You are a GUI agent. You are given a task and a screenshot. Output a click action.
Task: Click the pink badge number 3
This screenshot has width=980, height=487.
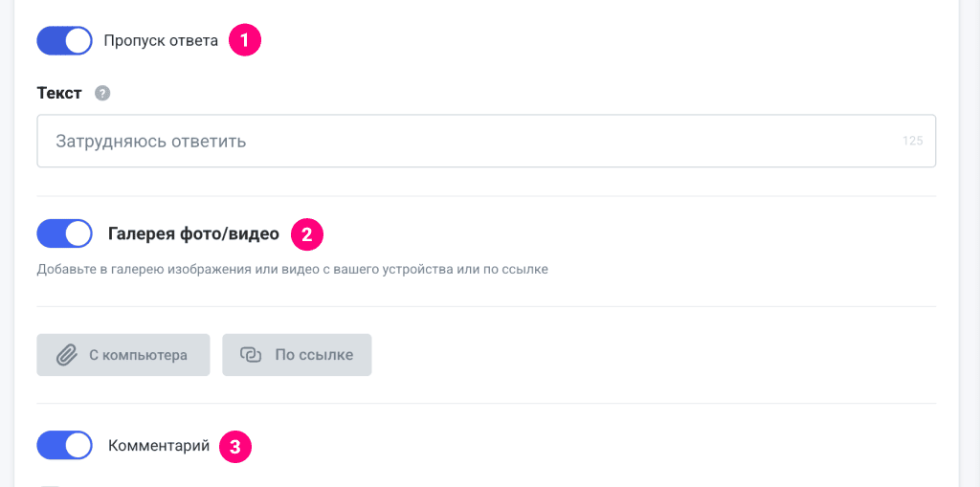tap(235, 447)
